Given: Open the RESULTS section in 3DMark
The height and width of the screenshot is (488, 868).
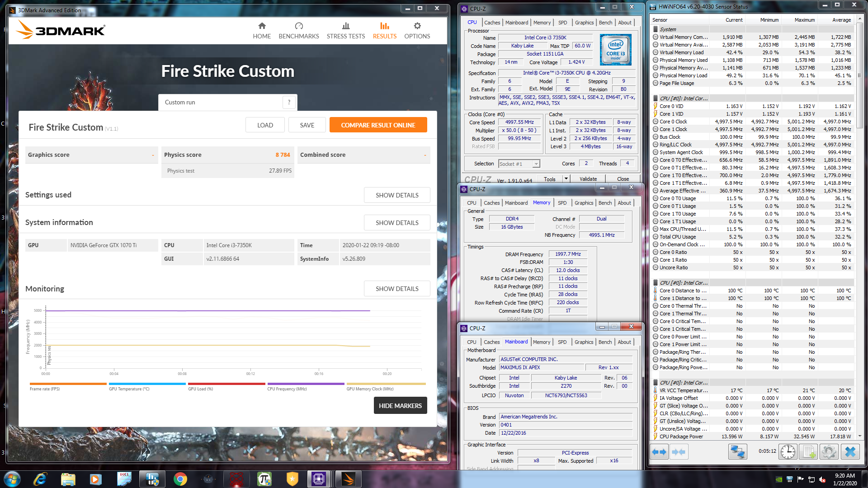Looking at the screenshot, I should point(385,31).
